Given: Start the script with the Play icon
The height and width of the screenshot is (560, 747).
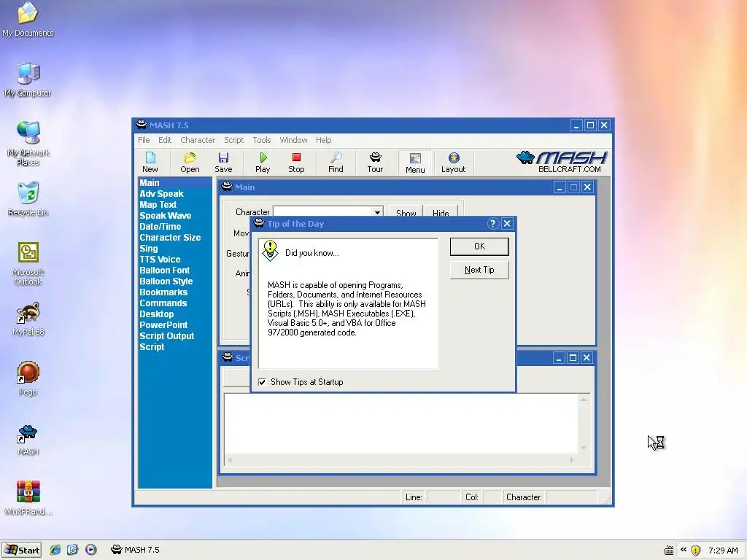Looking at the screenshot, I should point(263,163).
